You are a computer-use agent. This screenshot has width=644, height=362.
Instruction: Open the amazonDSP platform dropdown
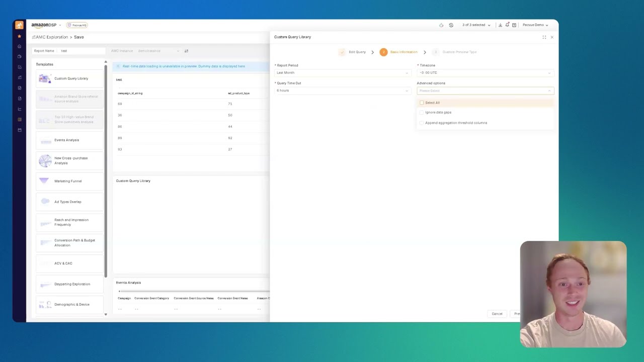pos(46,25)
